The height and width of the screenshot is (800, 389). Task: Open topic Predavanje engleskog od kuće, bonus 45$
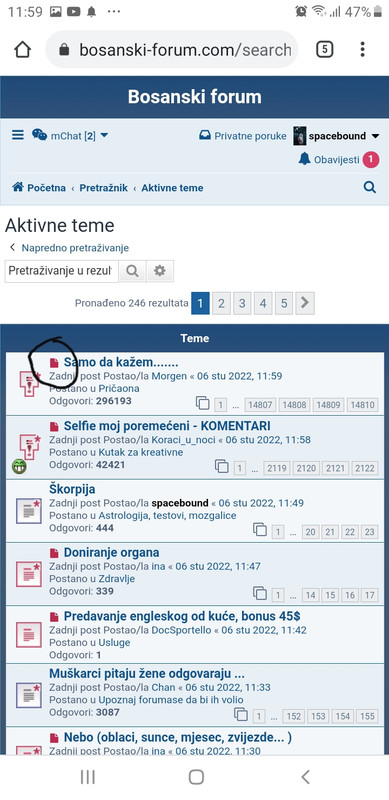(182, 616)
